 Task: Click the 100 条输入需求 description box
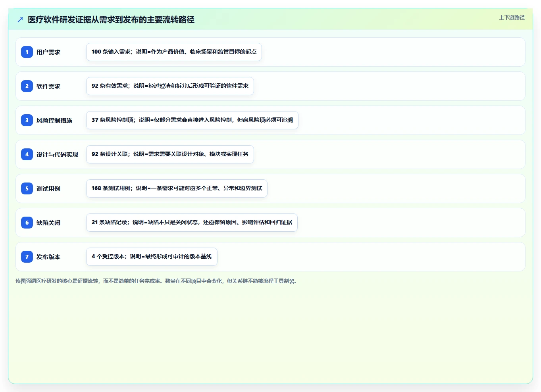coord(174,52)
